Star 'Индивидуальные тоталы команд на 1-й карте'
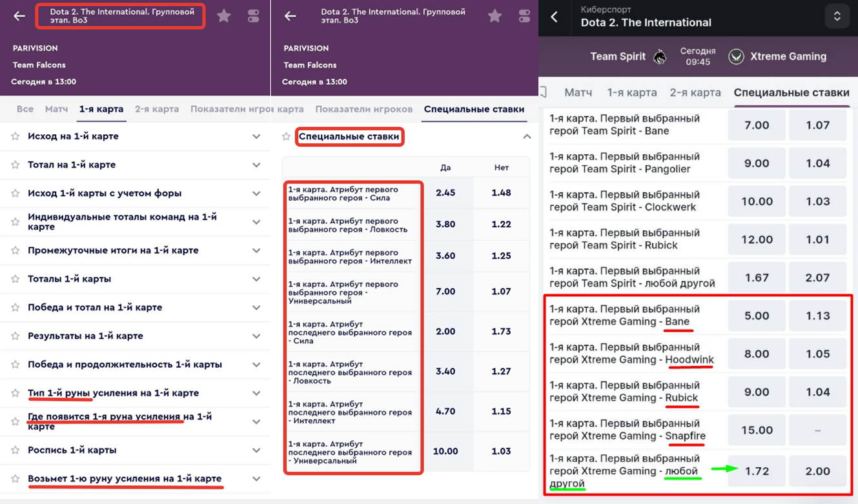 pyautogui.click(x=15, y=222)
